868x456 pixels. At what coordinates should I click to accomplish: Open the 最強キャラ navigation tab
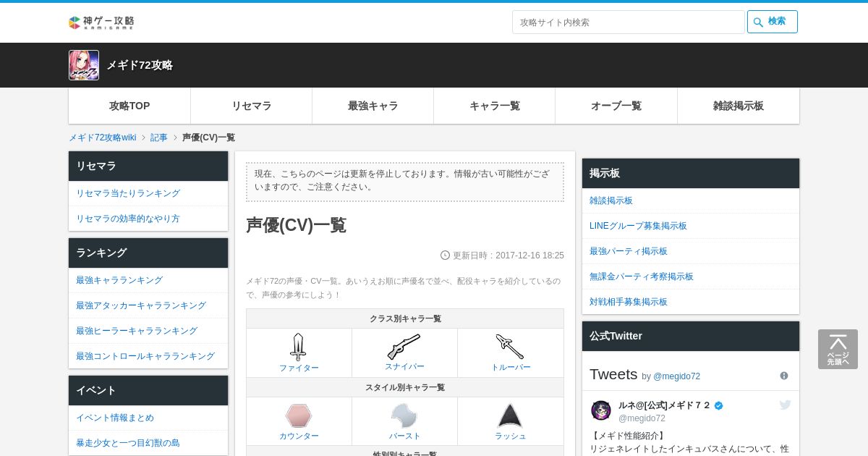373,106
